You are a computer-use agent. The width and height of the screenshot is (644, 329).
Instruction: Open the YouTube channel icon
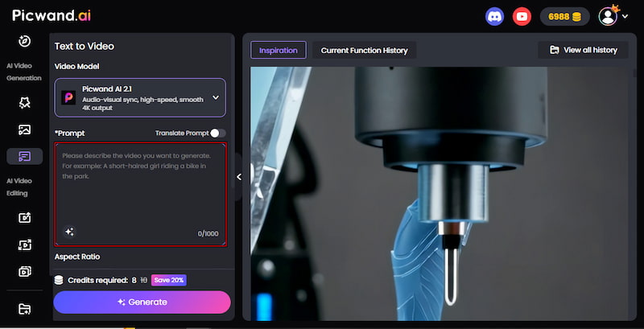(x=522, y=16)
